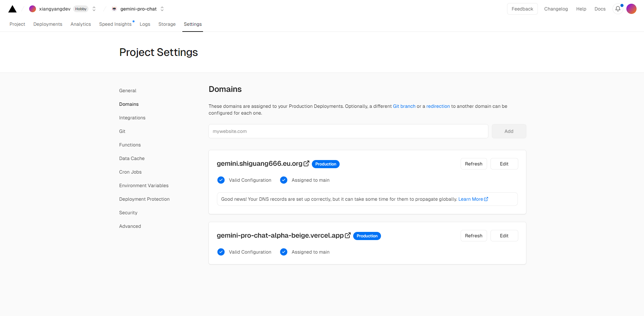Click the Feedback button
The image size is (644, 316).
[x=522, y=9]
